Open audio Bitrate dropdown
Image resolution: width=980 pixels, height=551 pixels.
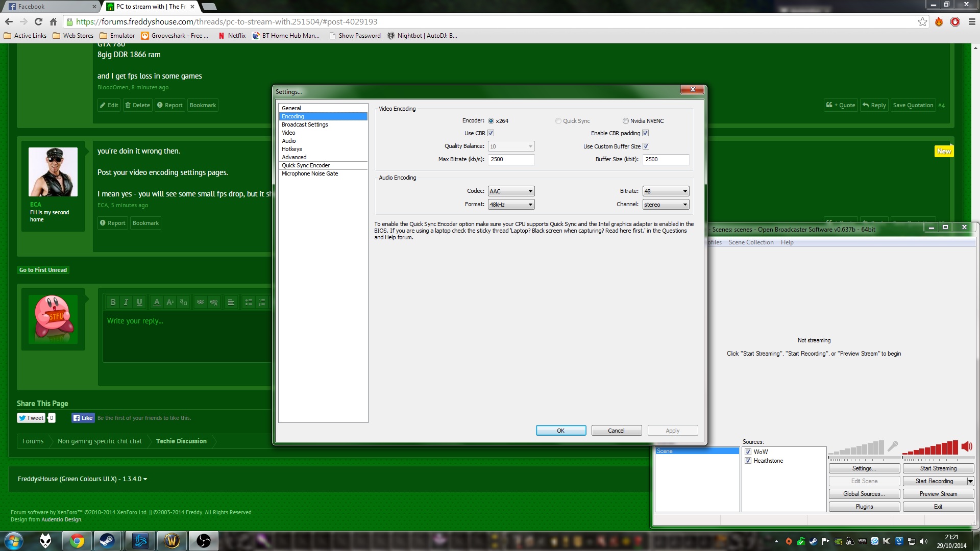[666, 191]
